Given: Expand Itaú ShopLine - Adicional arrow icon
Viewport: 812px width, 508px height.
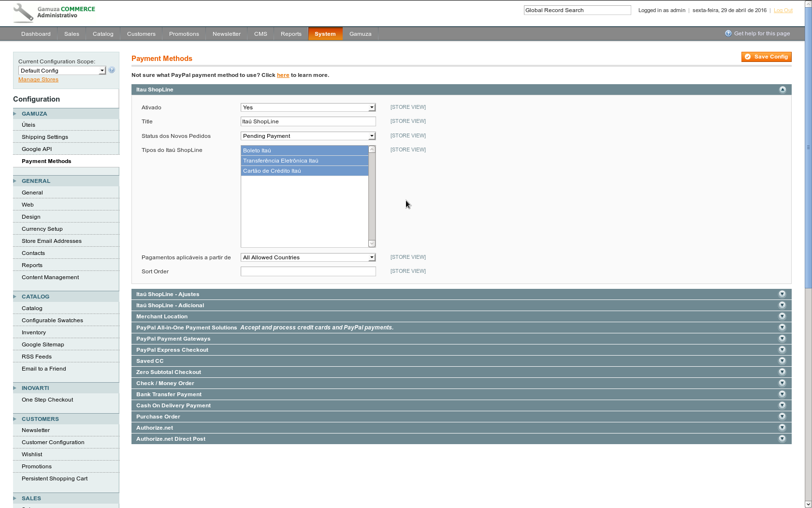Looking at the screenshot, I should click(782, 305).
